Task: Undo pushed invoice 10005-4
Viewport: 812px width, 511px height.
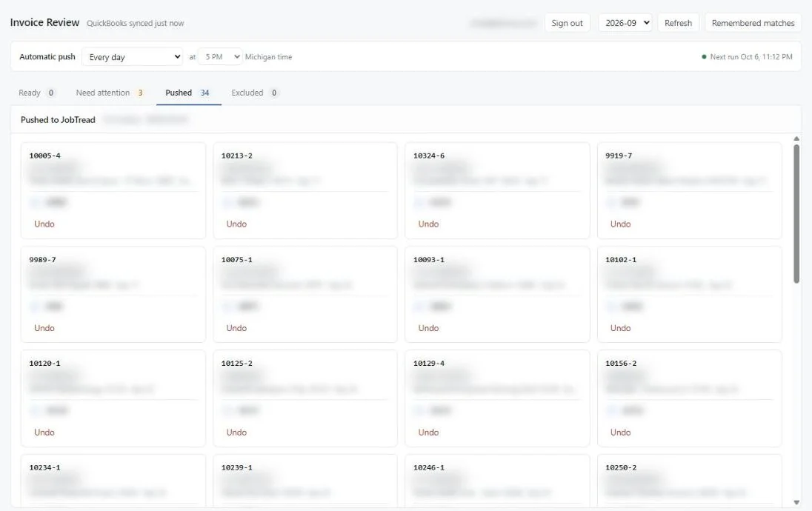Action: click(x=44, y=224)
